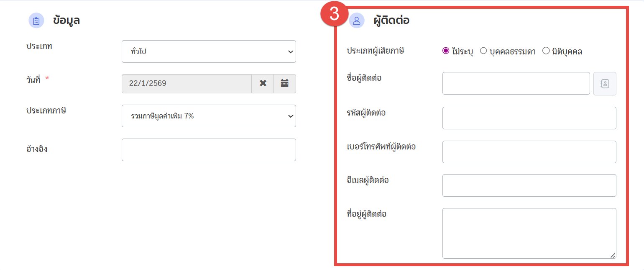Open the calendar date picker icon

[285, 83]
